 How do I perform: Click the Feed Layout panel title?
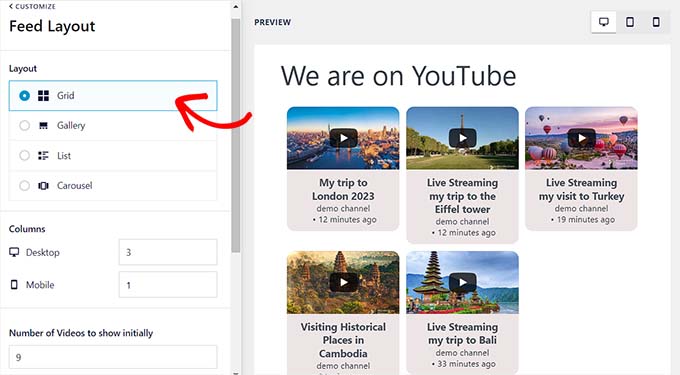click(52, 26)
